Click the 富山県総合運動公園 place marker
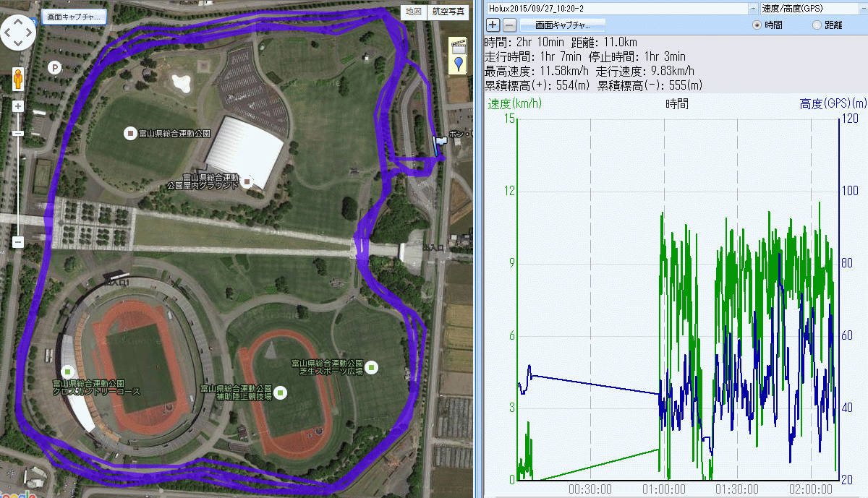The height and width of the screenshot is (498, 868). [x=130, y=133]
